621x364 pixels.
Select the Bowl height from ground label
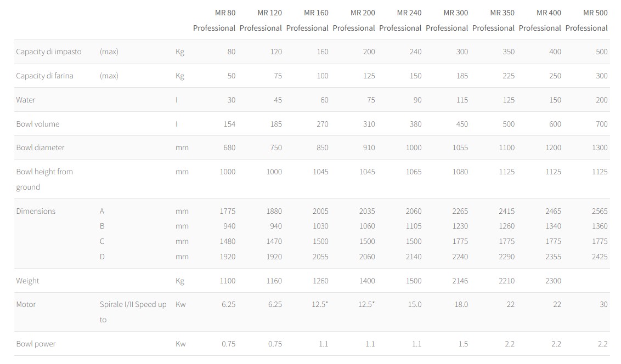44,179
